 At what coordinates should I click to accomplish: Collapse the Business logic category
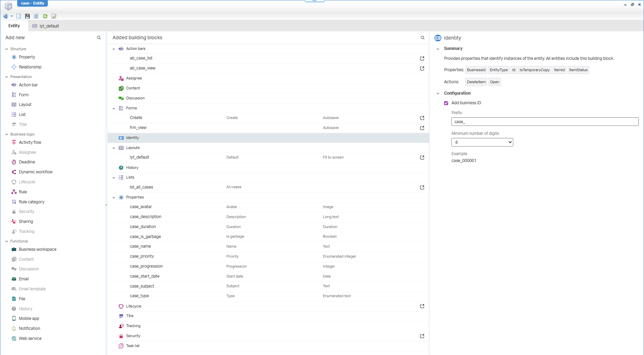7,135
